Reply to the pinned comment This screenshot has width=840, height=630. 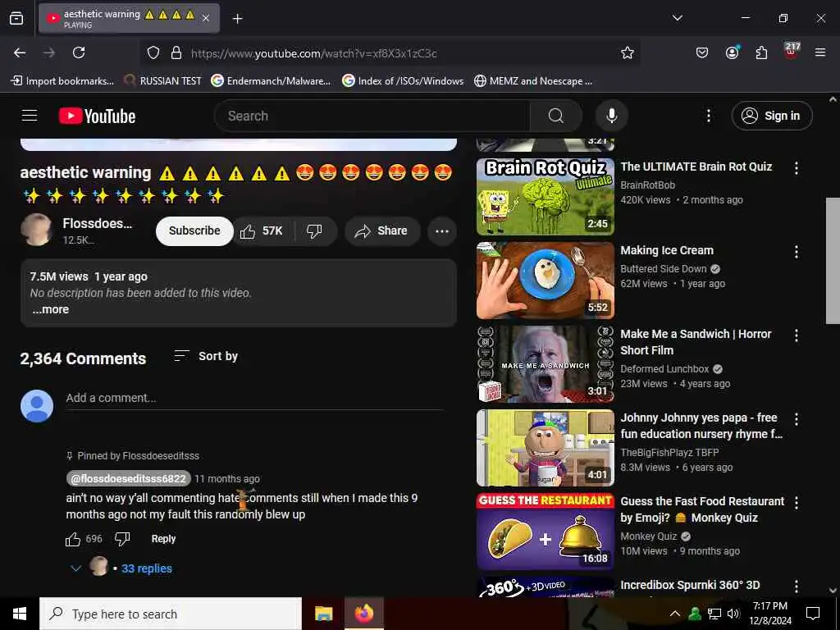coord(163,539)
